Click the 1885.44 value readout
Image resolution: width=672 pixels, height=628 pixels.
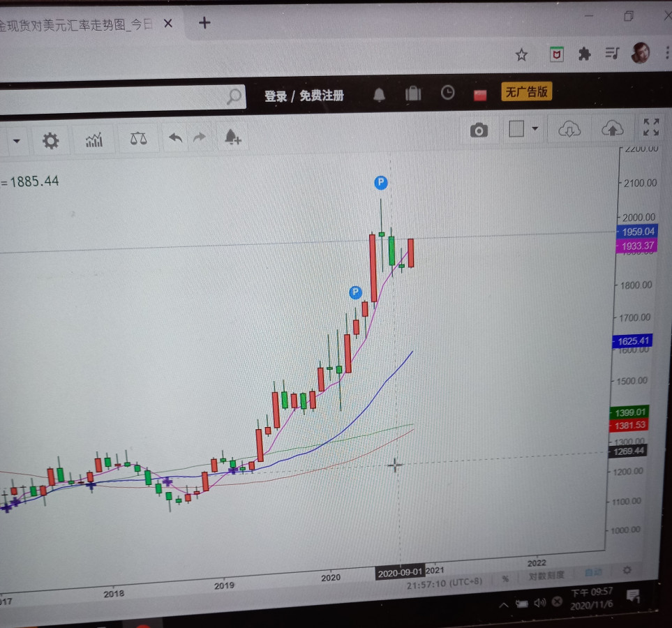click(34, 181)
